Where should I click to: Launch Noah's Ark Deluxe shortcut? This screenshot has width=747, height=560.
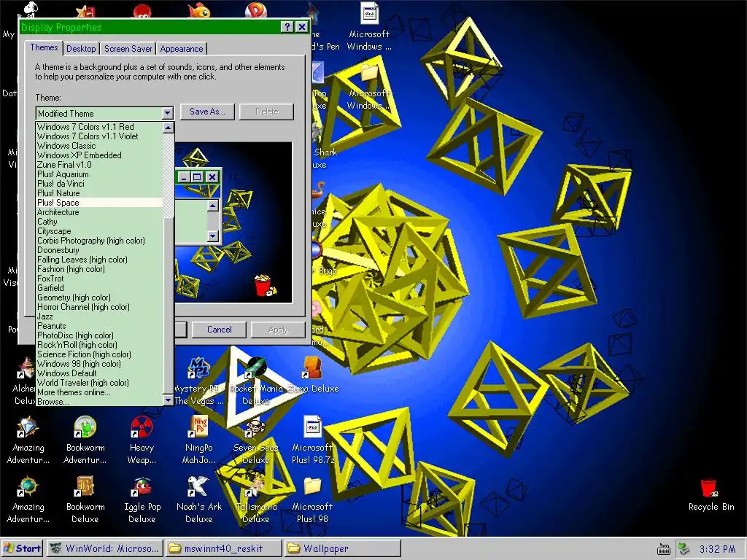[198, 486]
